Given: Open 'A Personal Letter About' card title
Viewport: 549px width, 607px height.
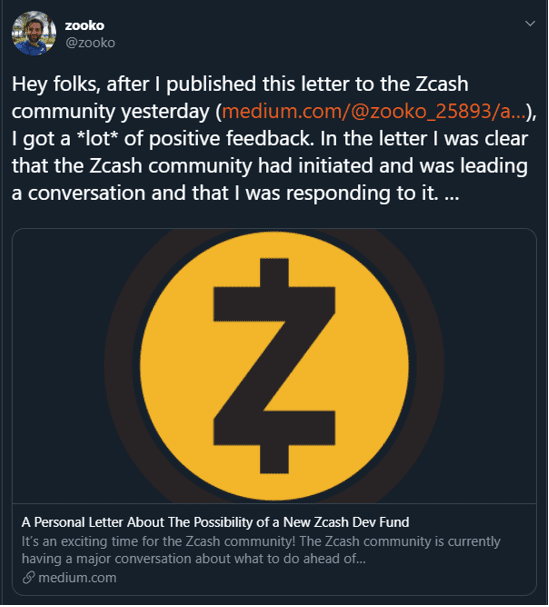Looking at the screenshot, I should coord(215,522).
